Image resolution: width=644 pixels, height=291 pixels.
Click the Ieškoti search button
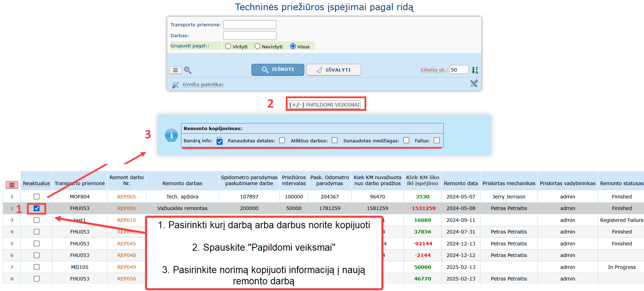click(x=278, y=69)
